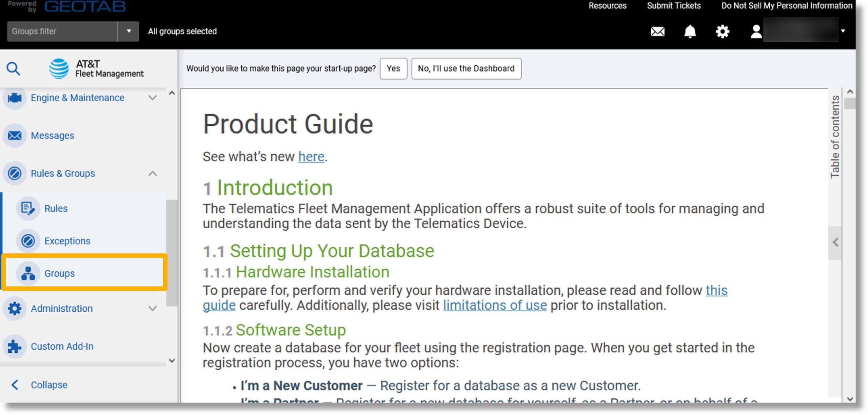This screenshot has width=868, height=415.
Task: Click the AT&T globe logo
Action: tap(59, 69)
